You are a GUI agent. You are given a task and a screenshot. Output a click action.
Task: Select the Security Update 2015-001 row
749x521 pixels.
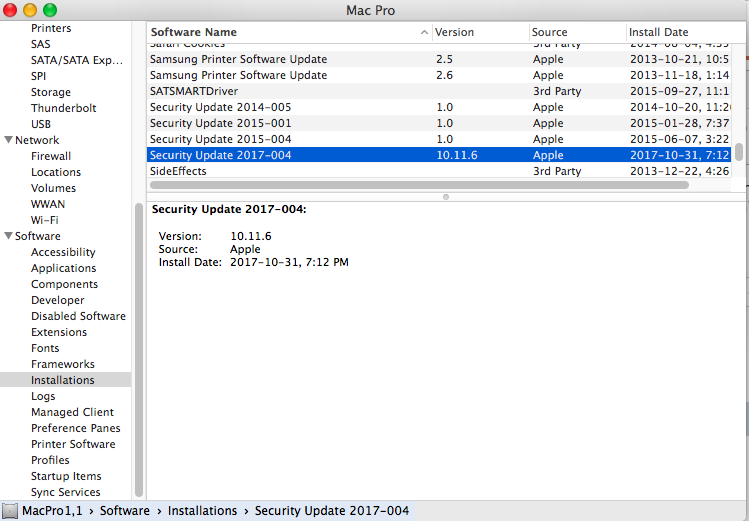point(439,123)
